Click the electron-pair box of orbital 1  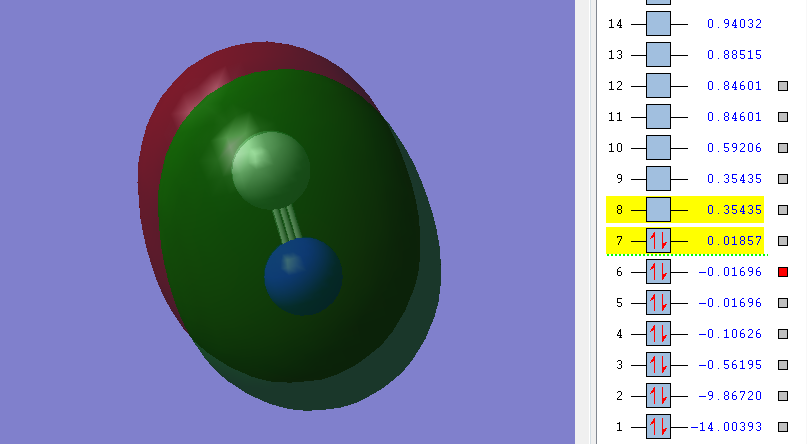[658, 427]
